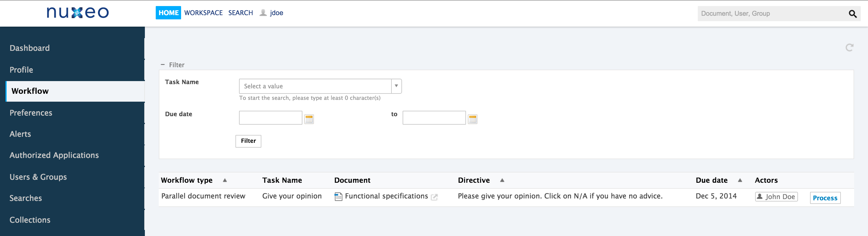Click the jdoe user avatar icon
This screenshot has height=236, width=868.
point(263,13)
